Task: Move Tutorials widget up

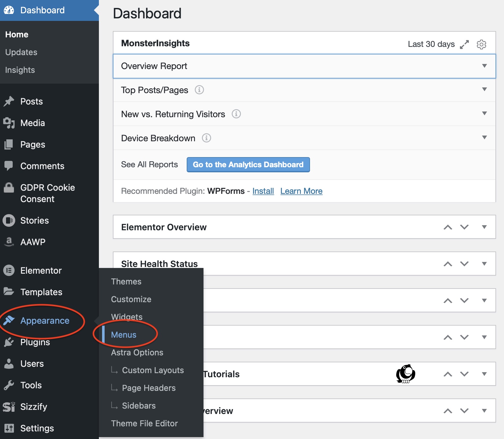Action: tap(448, 374)
